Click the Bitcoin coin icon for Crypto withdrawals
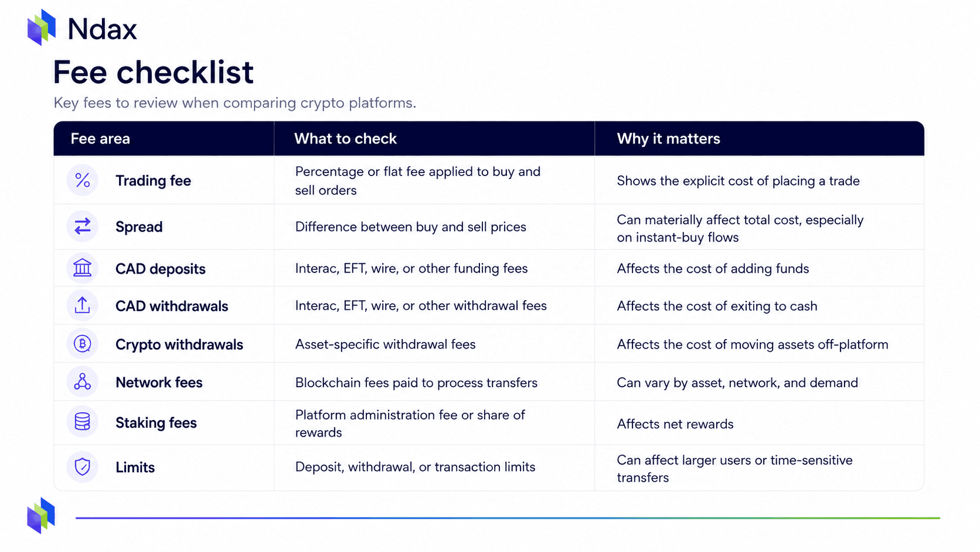980x552 pixels. [x=83, y=344]
